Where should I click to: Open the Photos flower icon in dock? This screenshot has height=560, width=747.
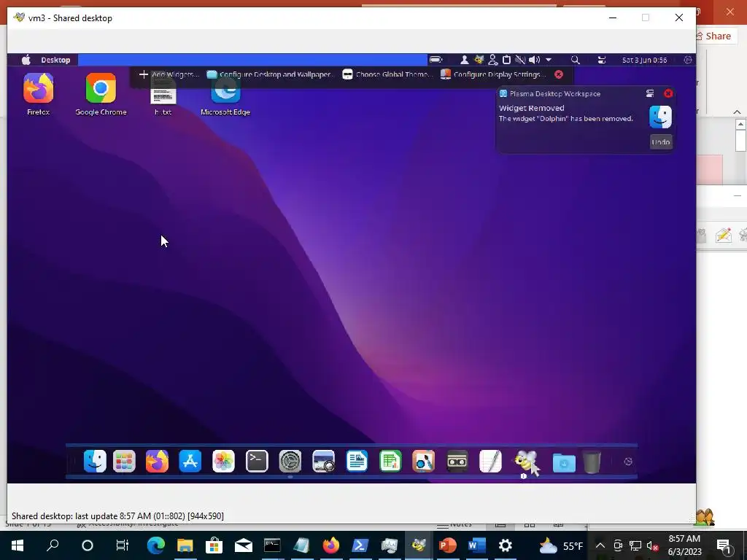tap(223, 461)
